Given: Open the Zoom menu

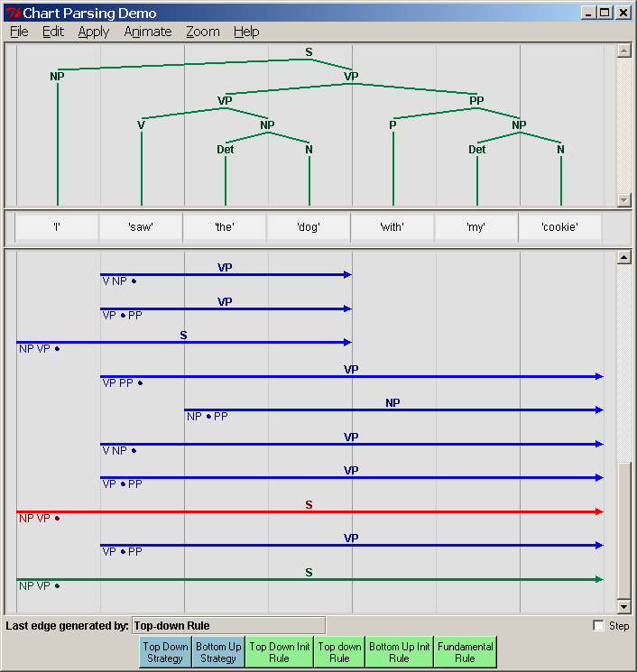Looking at the screenshot, I should pos(203,32).
